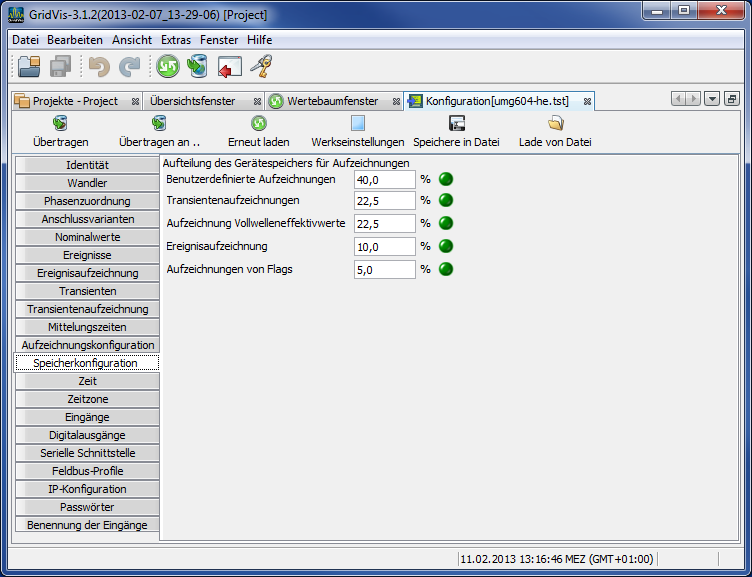Open the Nominalwerte settings
This screenshot has width=752, height=577.
coord(87,237)
